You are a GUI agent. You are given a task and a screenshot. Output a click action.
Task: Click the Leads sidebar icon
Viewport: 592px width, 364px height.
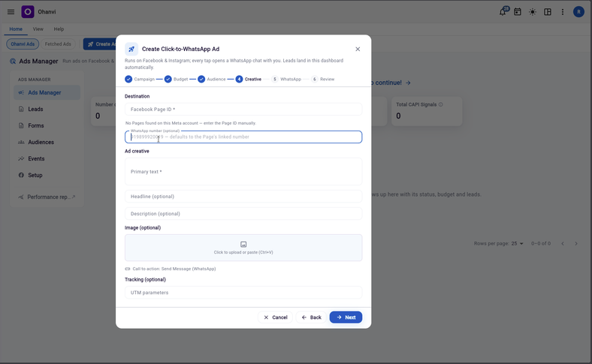[x=21, y=110]
